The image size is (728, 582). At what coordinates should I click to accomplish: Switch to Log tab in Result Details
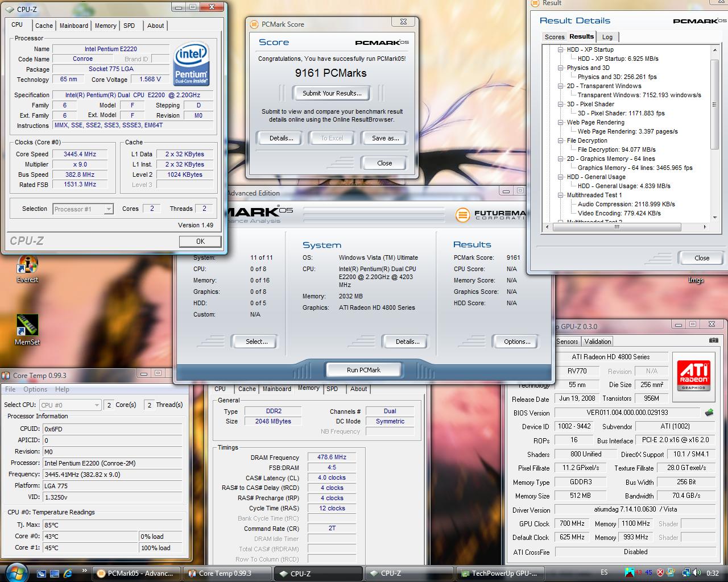tap(607, 37)
